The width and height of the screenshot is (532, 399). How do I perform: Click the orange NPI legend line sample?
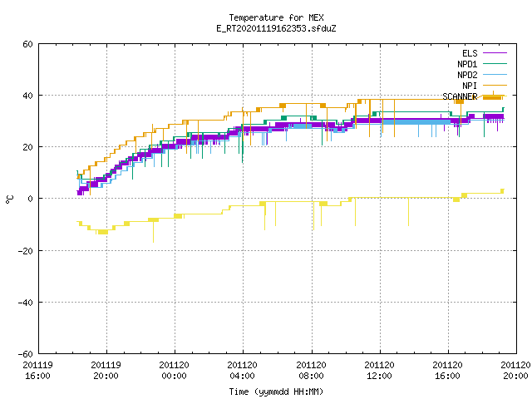495,85
